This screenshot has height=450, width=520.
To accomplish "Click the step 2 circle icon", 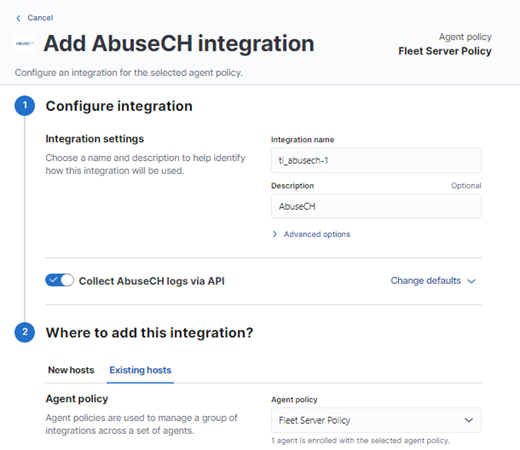I will click(25, 332).
